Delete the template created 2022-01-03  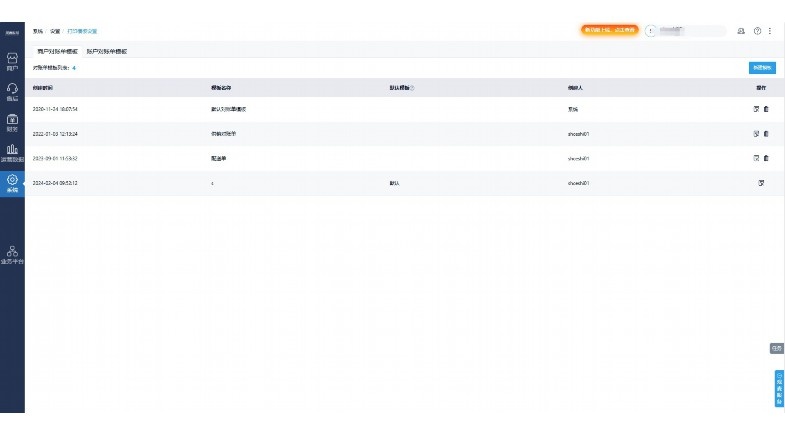[766, 134]
